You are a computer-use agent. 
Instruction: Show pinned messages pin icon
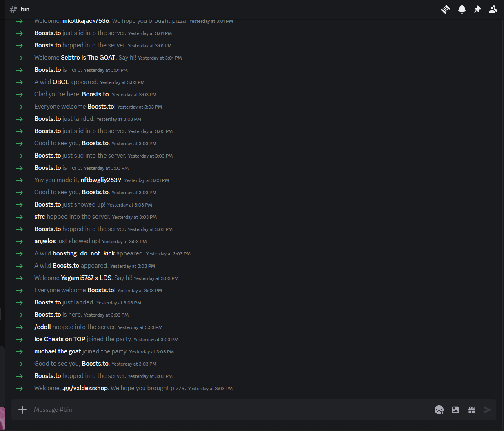point(477,9)
